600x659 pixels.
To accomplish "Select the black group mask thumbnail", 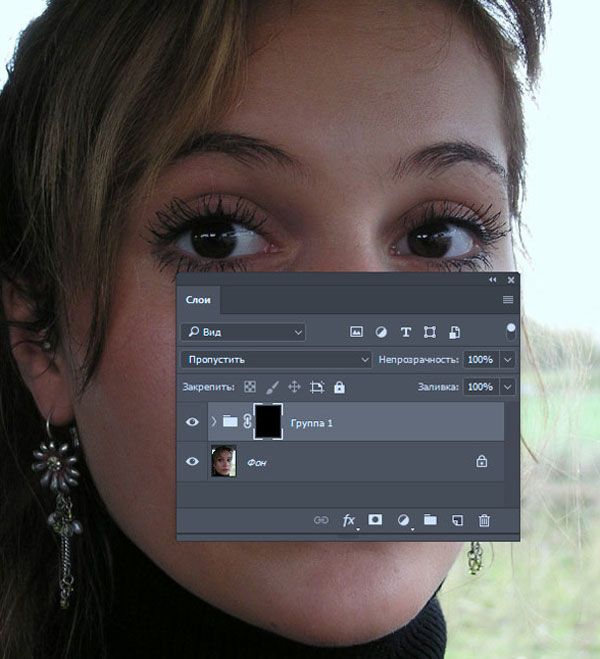I will point(268,422).
